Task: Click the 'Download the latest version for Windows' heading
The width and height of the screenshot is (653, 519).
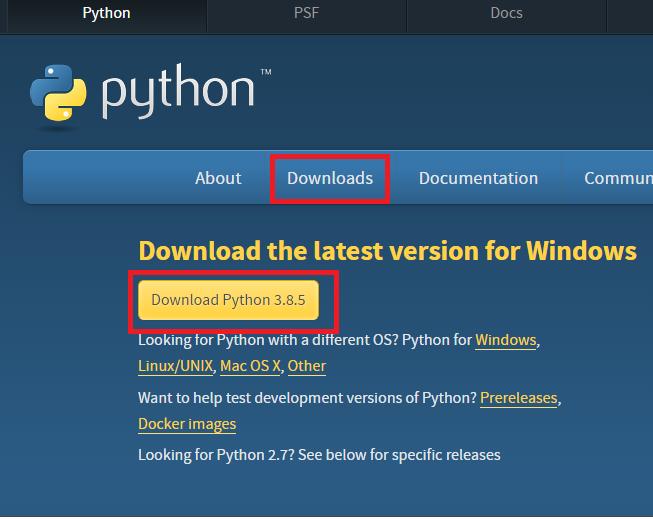Action: click(388, 251)
